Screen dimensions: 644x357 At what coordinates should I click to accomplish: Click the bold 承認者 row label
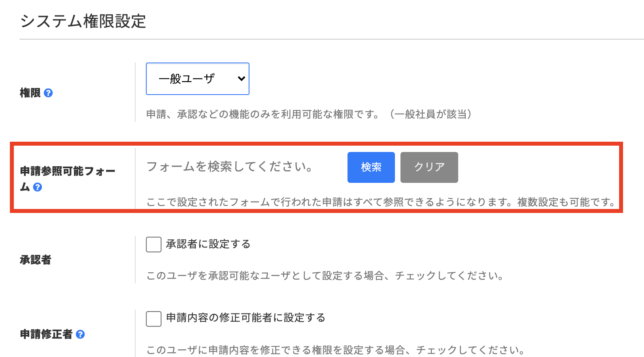pyautogui.click(x=36, y=260)
